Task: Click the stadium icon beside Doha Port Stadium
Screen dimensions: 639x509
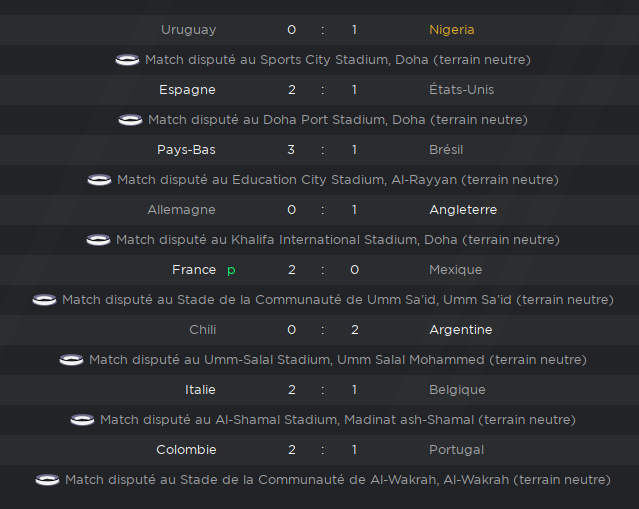Action: pos(130,120)
